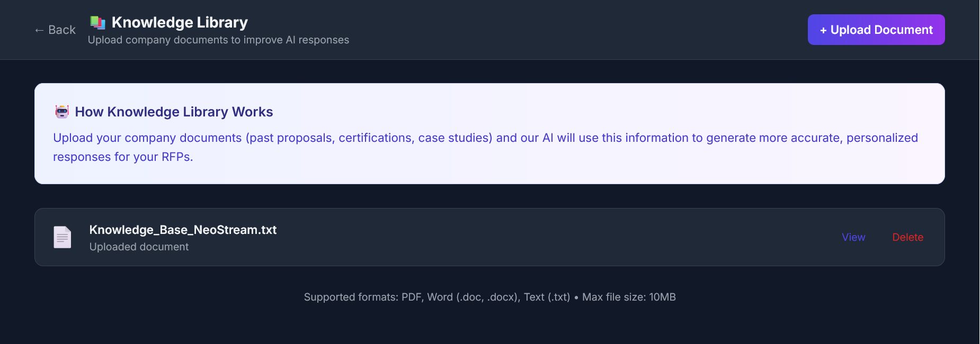Go Back to the previous page
This screenshot has height=344, width=980.
(55, 30)
